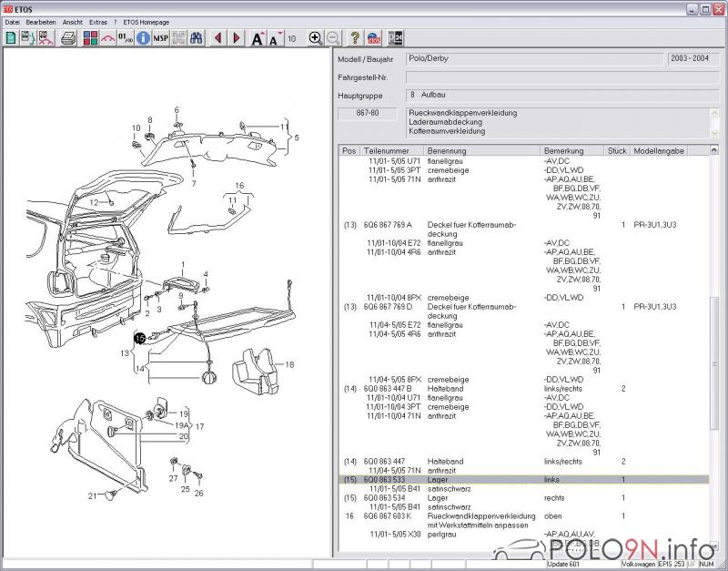728x571 pixels.
Task: Click the red arch toolbar icon
Action: [x=107, y=38]
